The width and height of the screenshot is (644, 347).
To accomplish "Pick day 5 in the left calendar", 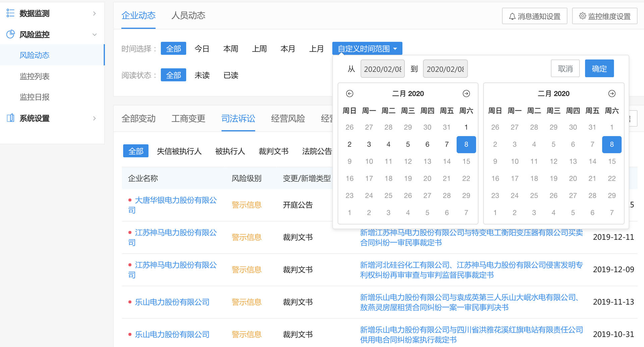I will click(x=408, y=144).
